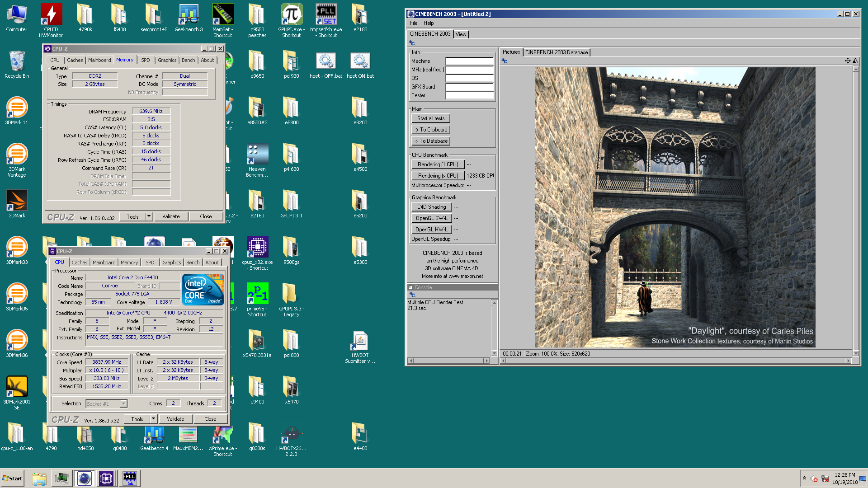
Task: Open CINEBENCH Help menu
Action: (x=429, y=23)
